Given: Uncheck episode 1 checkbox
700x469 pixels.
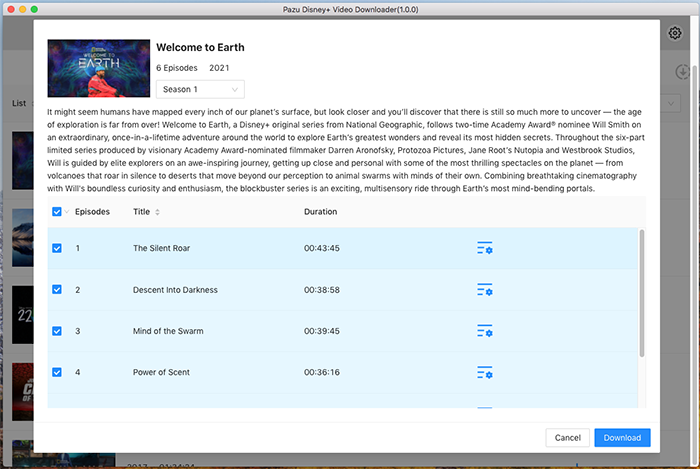Looking at the screenshot, I should coord(57,248).
